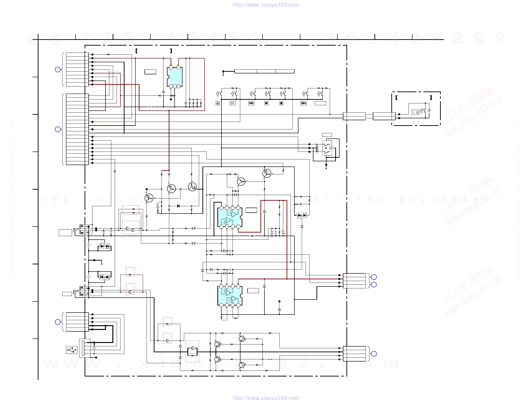Click the cyan IC at top left

click(175, 77)
